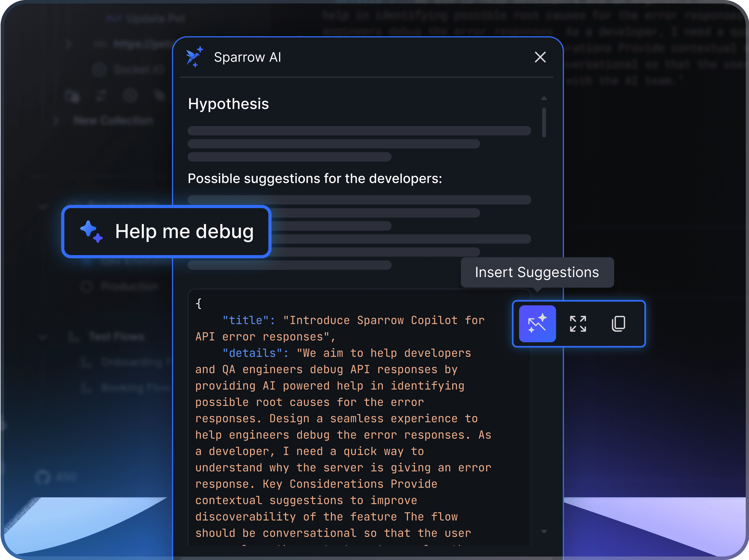Click the scrollbar up arrow in panel
The width and height of the screenshot is (749, 560).
[544, 98]
